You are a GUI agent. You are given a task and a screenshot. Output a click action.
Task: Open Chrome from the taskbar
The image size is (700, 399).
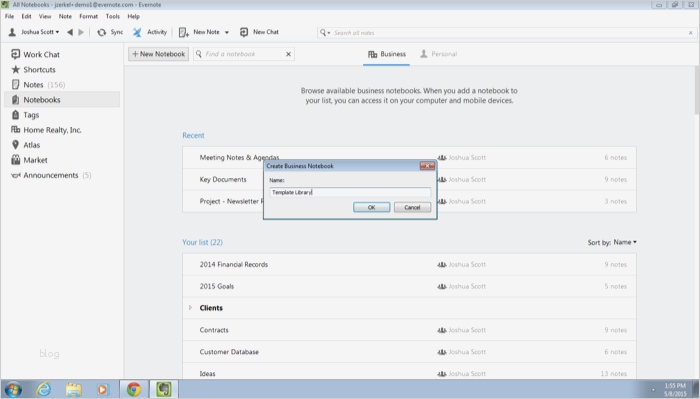pyautogui.click(x=133, y=389)
